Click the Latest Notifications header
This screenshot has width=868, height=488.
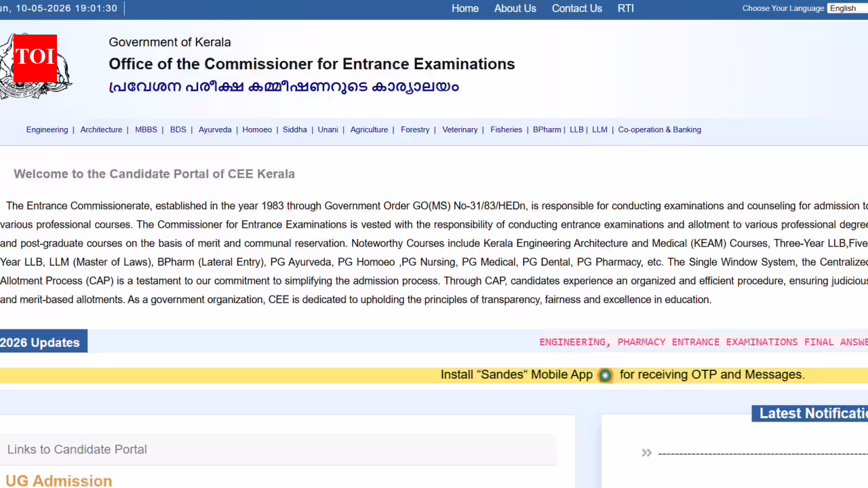(810, 413)
